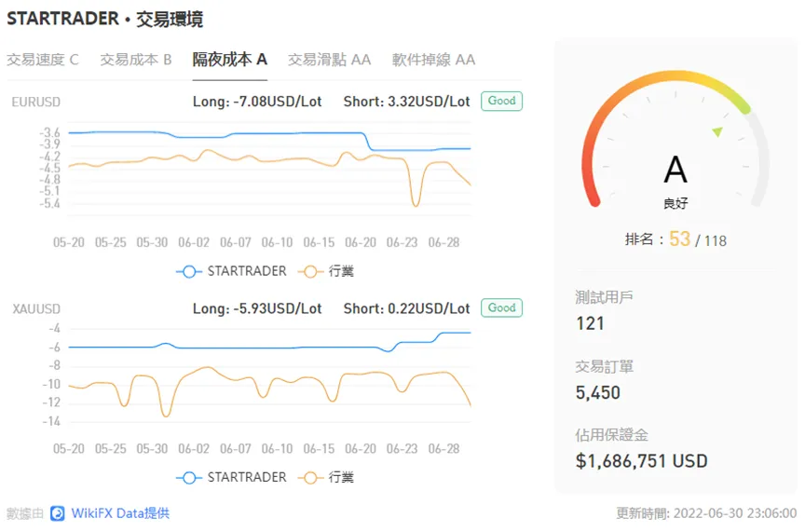This screenshot has width=805, height=532.
Task: Click the EURUSD chart title
Action: click(x=36, y=102)
